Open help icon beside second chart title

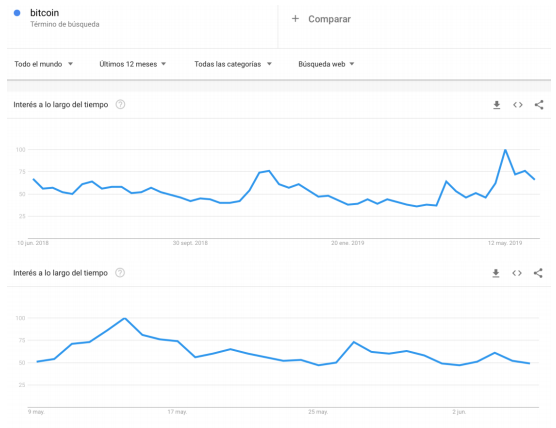[120, 273]
